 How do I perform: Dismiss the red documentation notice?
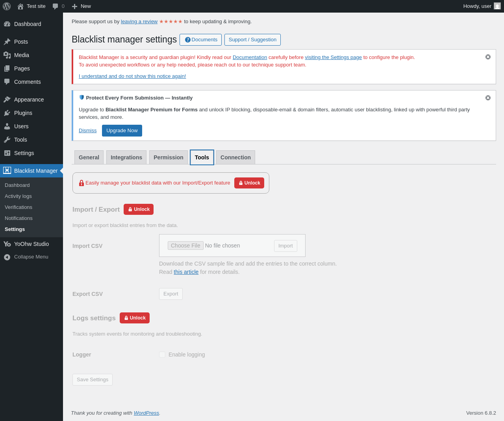[488, 57]
